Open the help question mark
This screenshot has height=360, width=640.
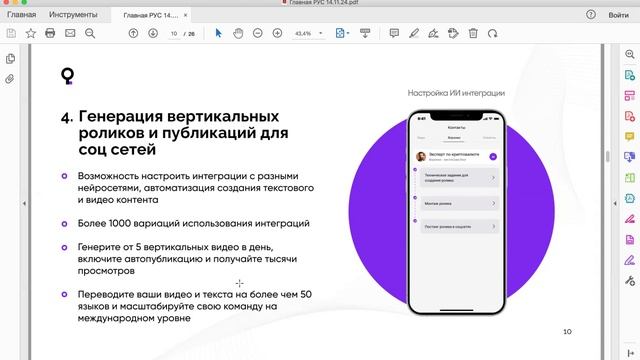pyautogui.click(x=591, y=15)
